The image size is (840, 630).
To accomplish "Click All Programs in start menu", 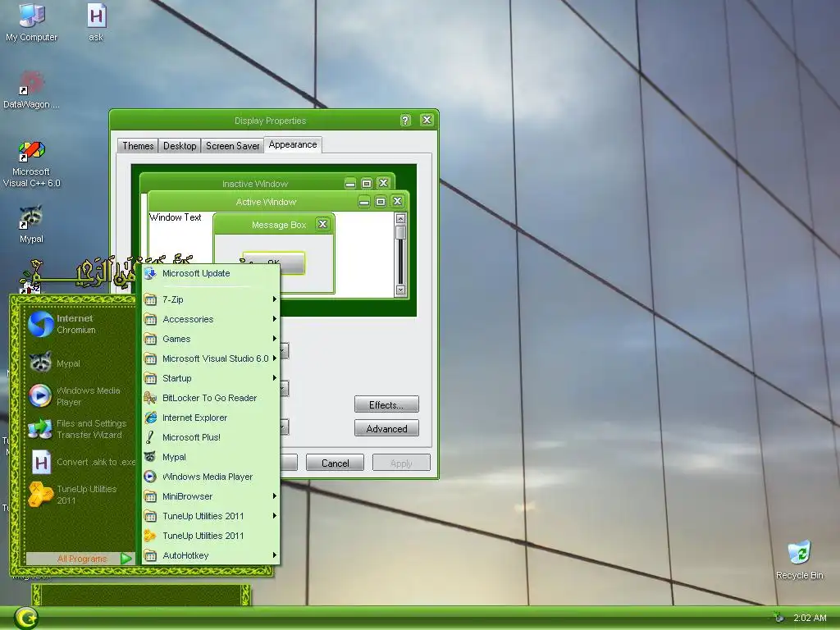I will (80, 559).
